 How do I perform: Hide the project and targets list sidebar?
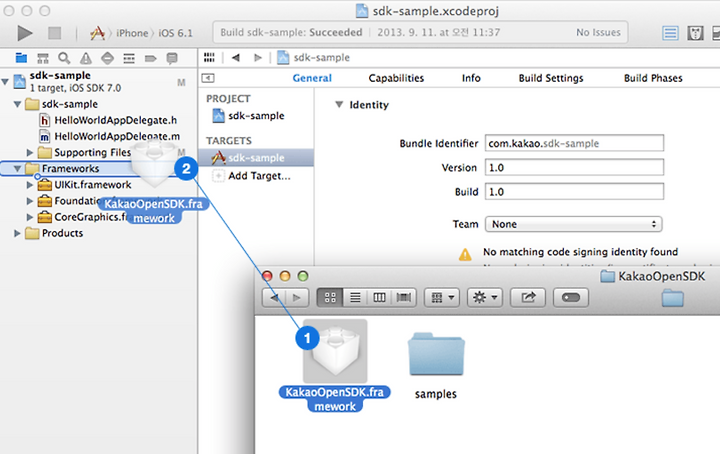[x=208, y=78]
